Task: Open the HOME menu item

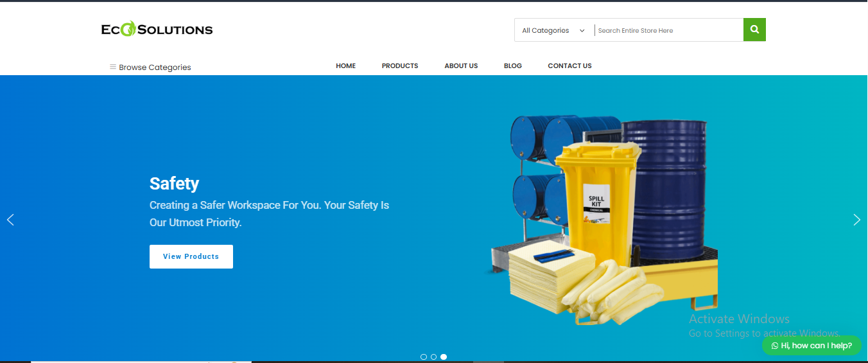Action: [345, 66]
